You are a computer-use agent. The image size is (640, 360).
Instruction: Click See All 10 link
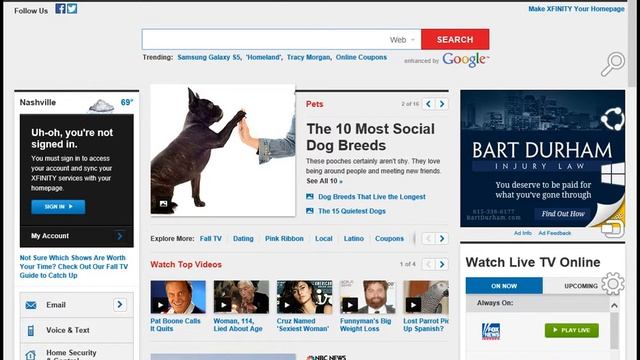click(324, 181)
